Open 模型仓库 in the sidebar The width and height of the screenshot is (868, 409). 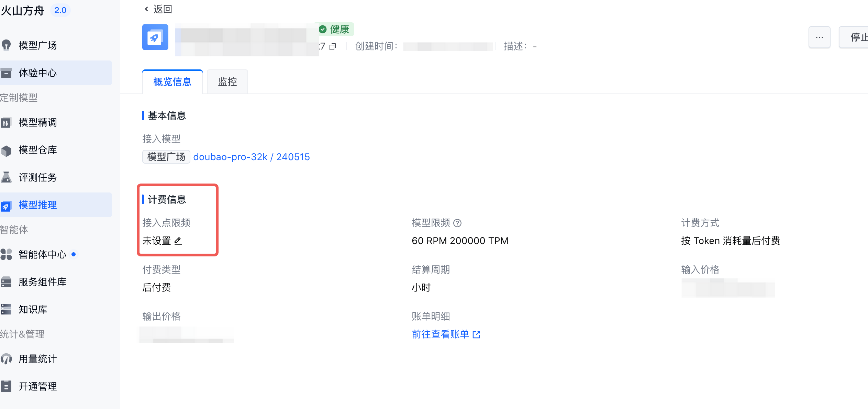56,150
